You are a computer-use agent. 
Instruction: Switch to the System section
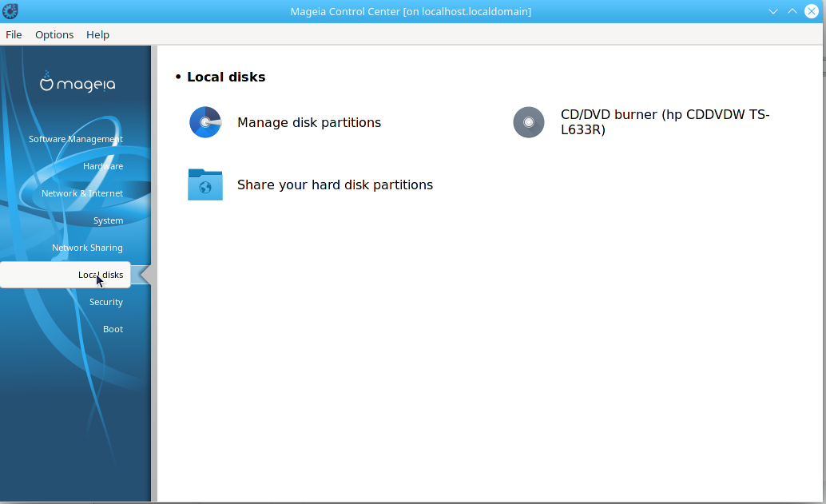[109, 220]
